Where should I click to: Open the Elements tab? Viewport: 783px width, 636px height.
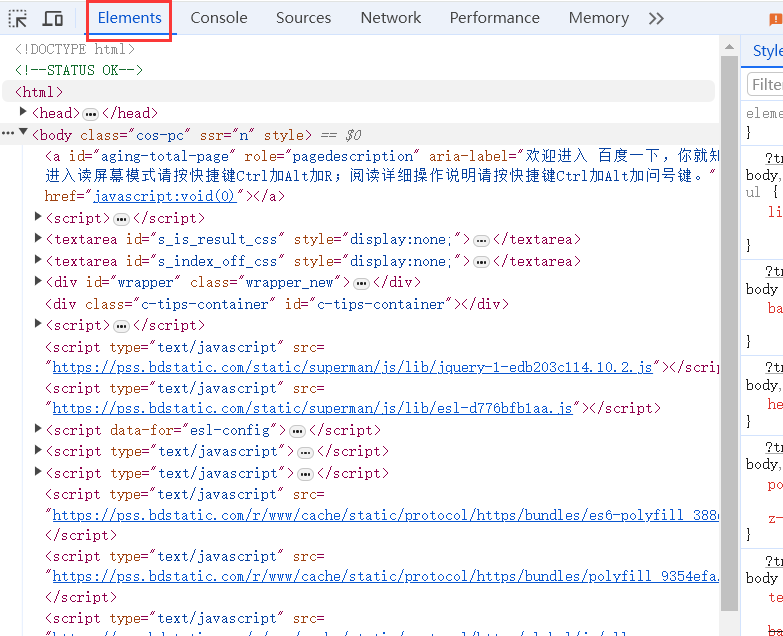[129, 18]
